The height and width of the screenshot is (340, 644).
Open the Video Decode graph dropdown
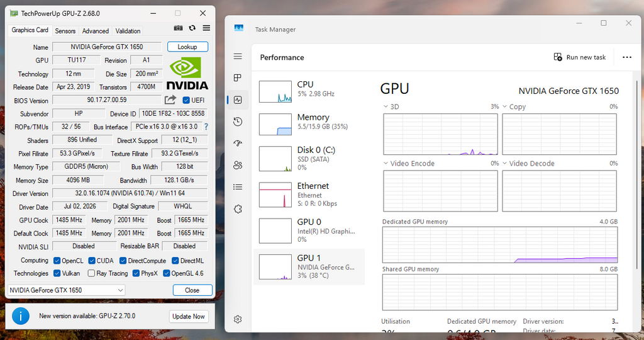point(505,163)
